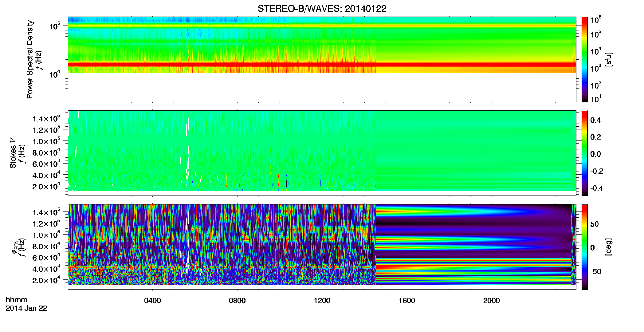Select the 1600 time axis label

[407, 301]
